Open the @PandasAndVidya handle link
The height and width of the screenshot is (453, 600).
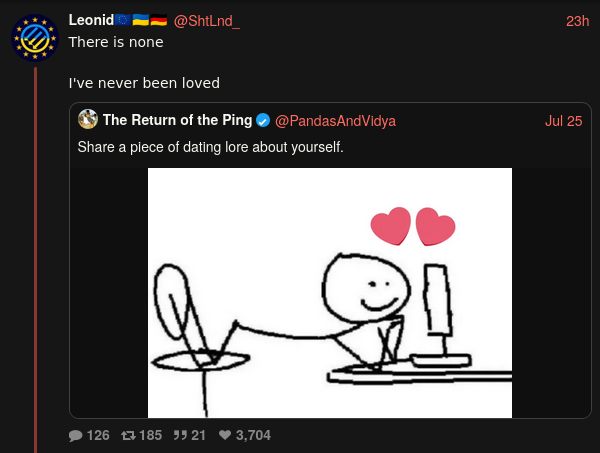tap(335, 121)
